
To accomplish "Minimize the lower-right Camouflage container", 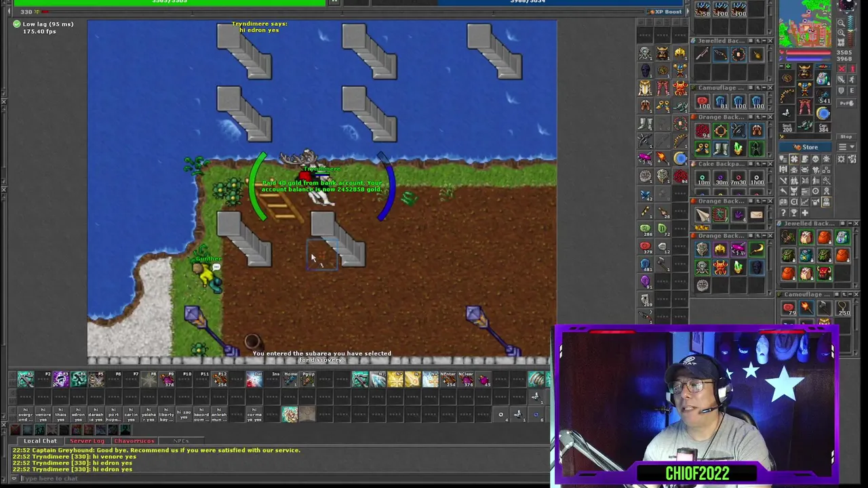I will coord(850,294).
